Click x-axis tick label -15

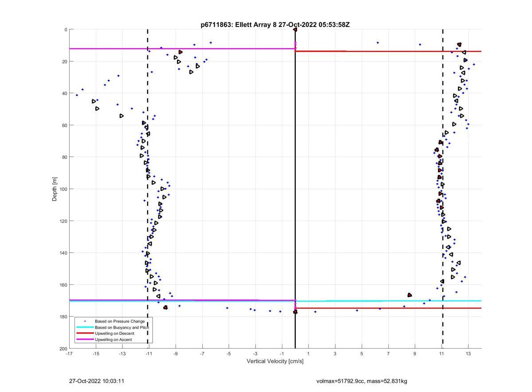96,353
